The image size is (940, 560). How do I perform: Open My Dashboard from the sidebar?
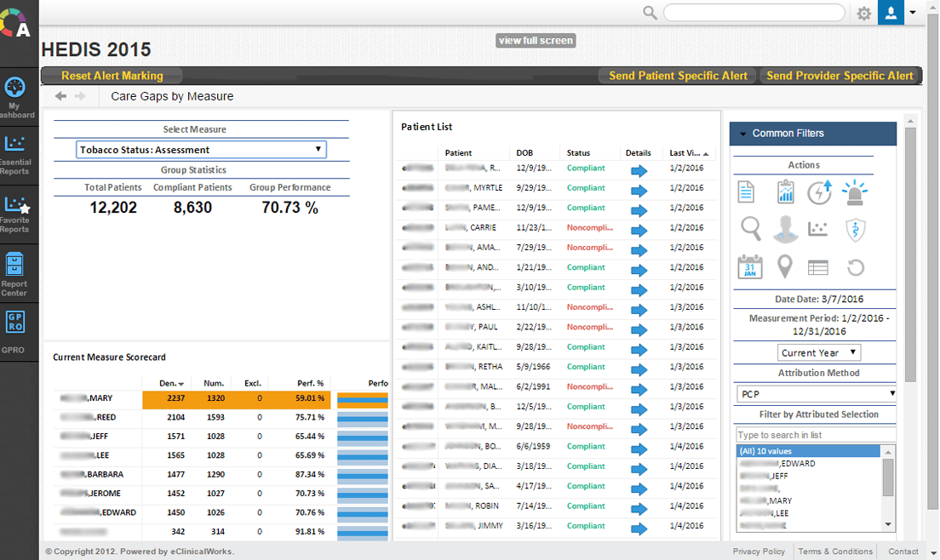15,97
